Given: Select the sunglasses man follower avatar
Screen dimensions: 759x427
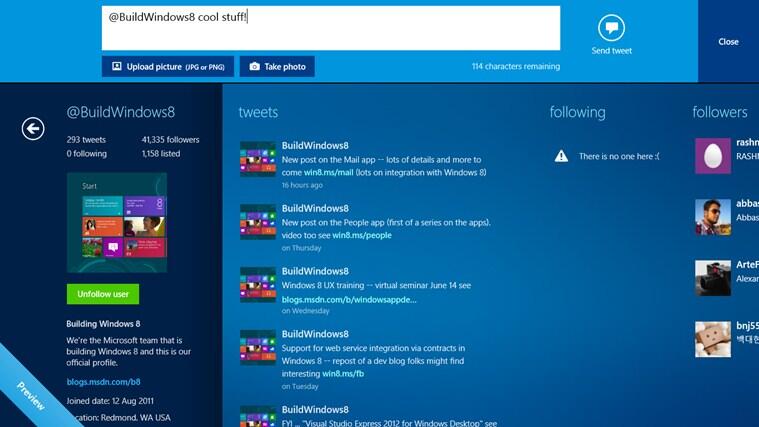Looking at the screenshot, I should (713, 217).
